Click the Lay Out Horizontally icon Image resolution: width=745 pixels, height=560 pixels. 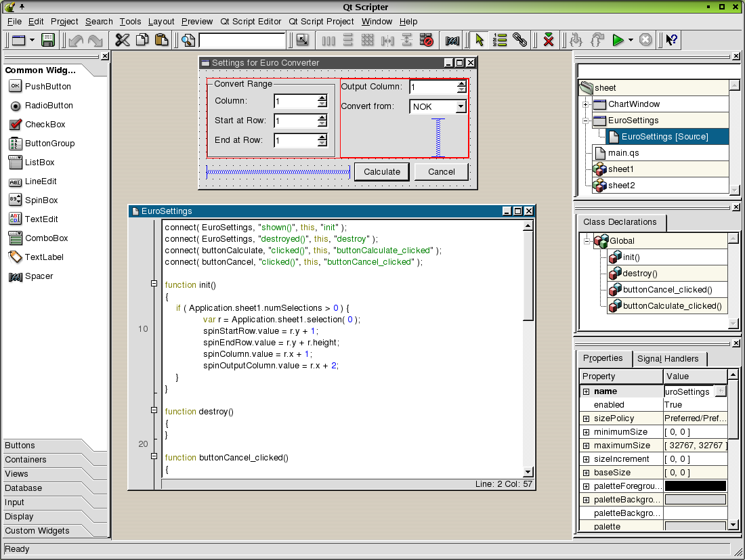[x=328, y=41]
